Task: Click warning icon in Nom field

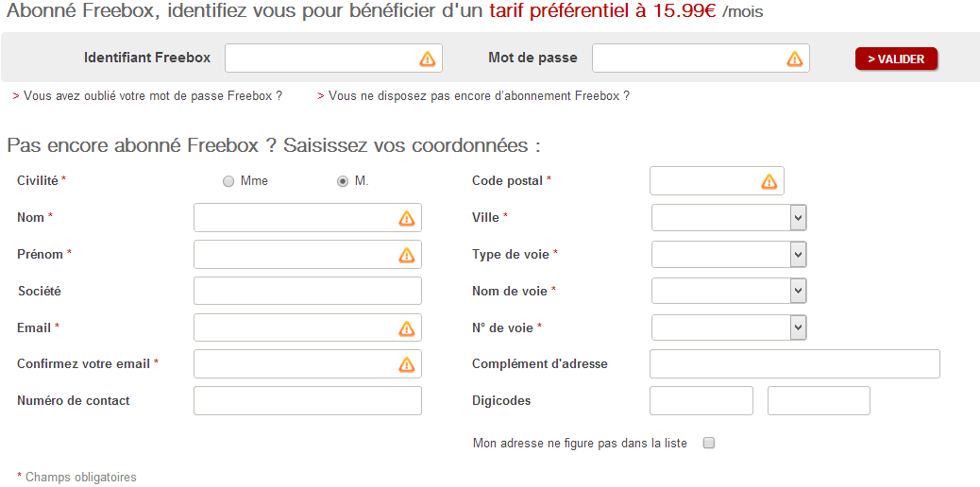Action: (x=407, y=218)
